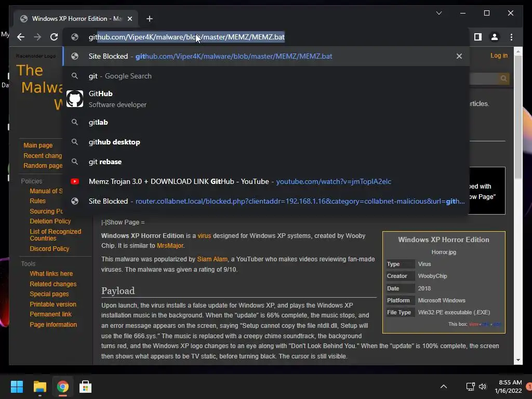Click the Chrome taskbar icon
Viewport: 532px width, 399px height.
pyautogui.click(x=62, y=387)
